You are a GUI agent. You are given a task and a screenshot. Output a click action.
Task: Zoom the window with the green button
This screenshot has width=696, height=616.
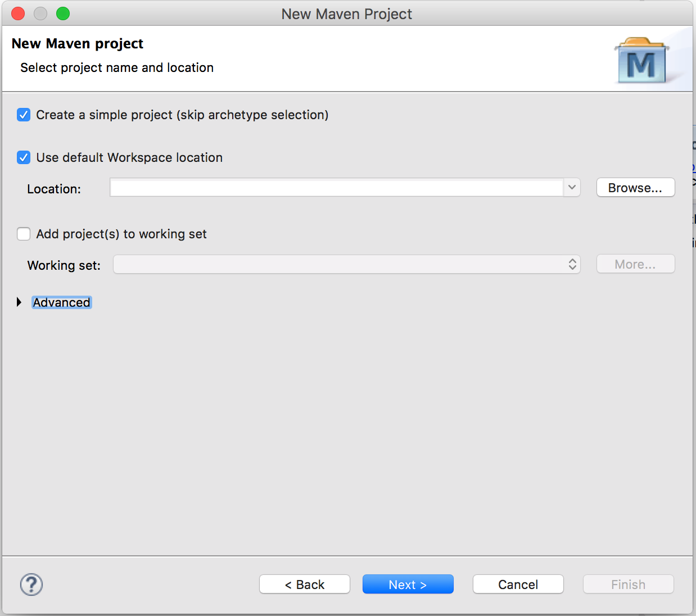(63, 13)
